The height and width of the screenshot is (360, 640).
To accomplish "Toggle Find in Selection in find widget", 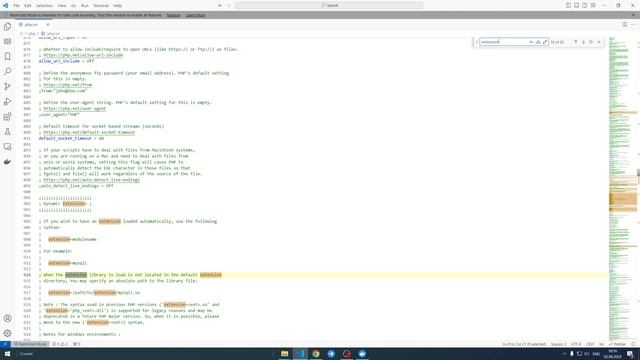I will click(591, 42).
